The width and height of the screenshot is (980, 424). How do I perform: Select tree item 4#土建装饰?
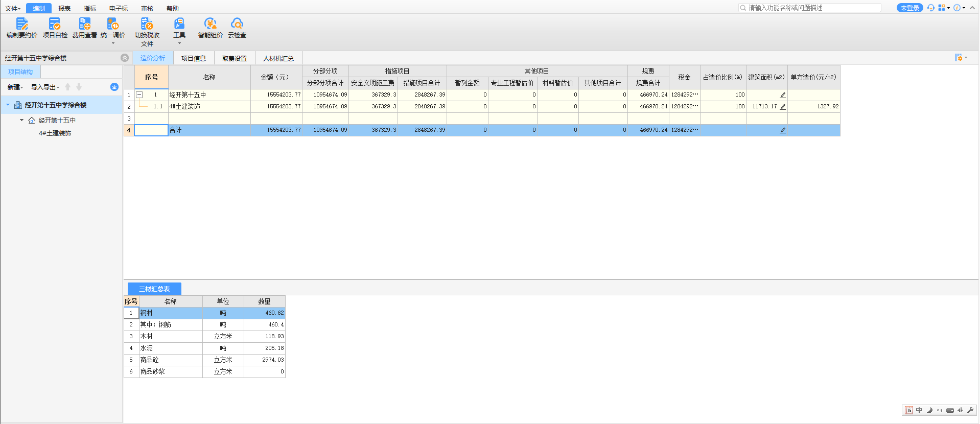[55, 133]
